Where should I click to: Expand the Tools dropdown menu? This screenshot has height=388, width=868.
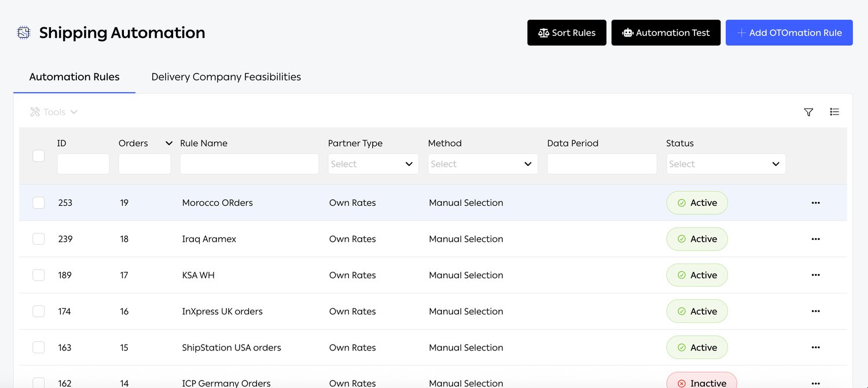click(x=54, y=112)
